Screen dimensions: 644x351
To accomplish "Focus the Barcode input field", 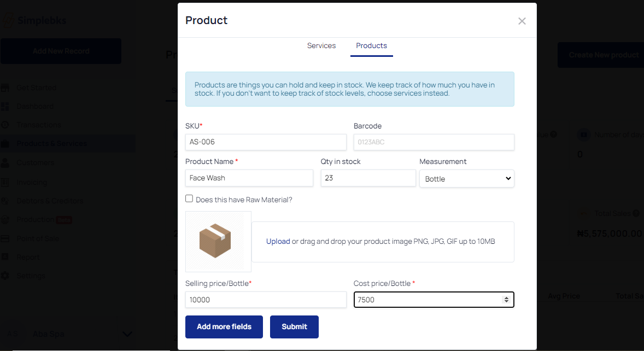I will [x=434, y=142].
